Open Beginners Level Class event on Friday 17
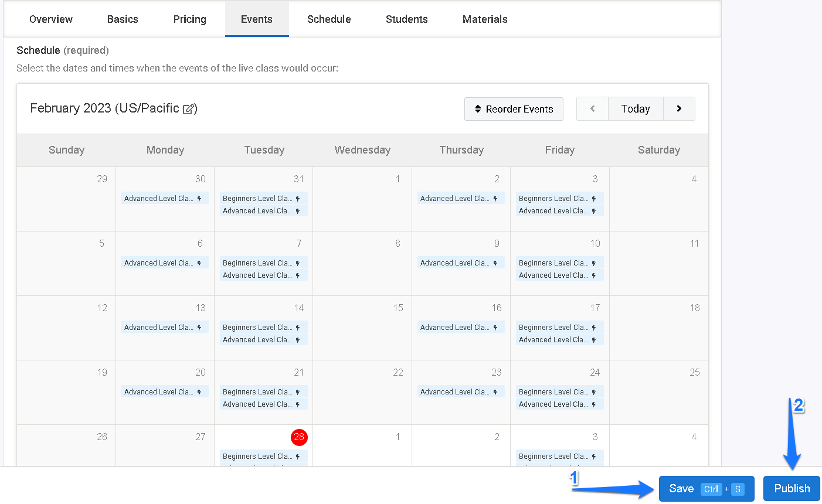The height and width of the screenshot is (504, 822). coord(559,328)
